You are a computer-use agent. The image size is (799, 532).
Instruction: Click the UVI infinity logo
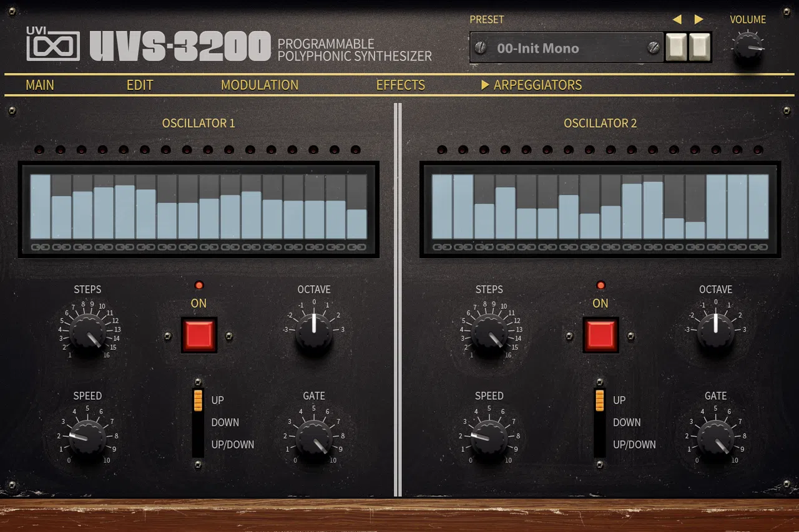click(53, 44)
